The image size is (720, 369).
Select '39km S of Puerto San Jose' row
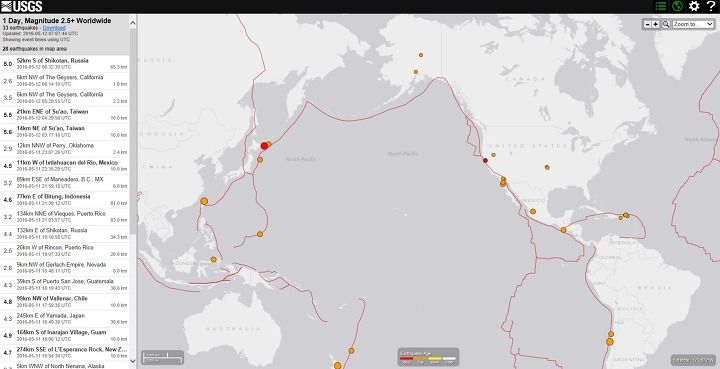click(x=65, y=285)
